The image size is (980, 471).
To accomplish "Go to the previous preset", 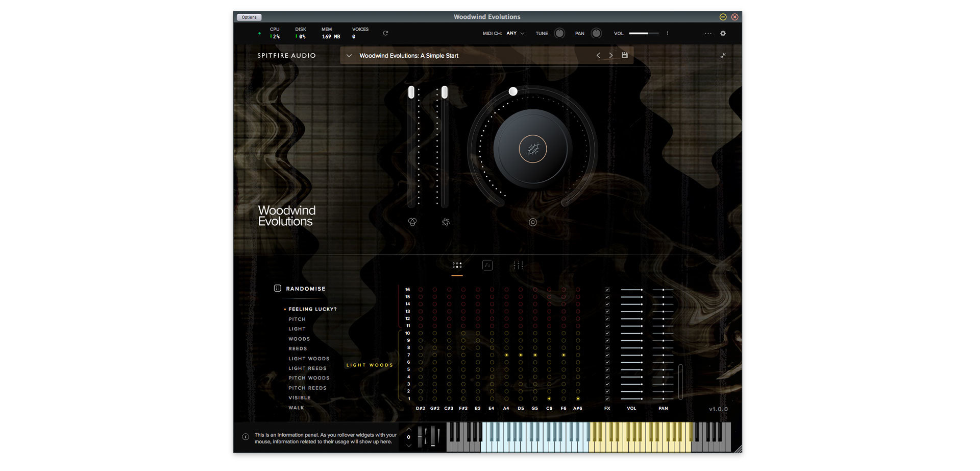I will point(598,55).
